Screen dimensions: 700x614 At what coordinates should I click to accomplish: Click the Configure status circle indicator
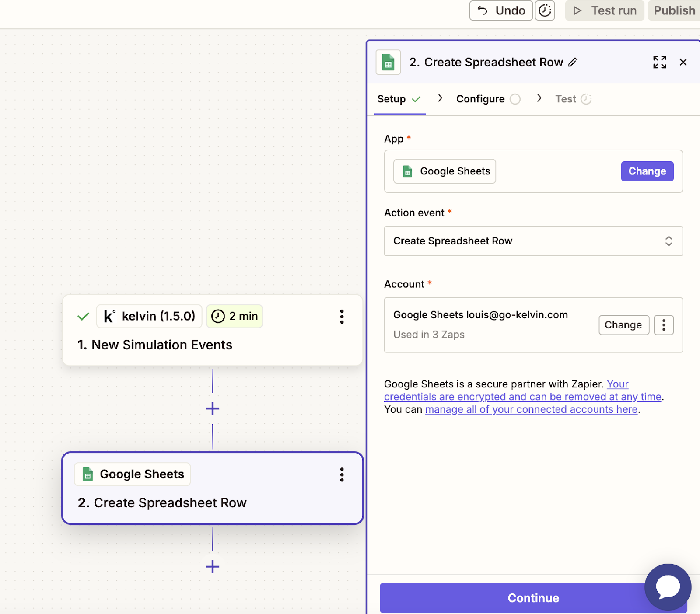coord(515,99)
